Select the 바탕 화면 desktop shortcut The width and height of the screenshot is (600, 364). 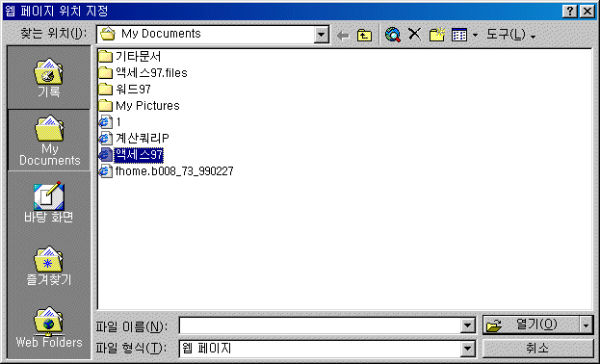point(48,203)
